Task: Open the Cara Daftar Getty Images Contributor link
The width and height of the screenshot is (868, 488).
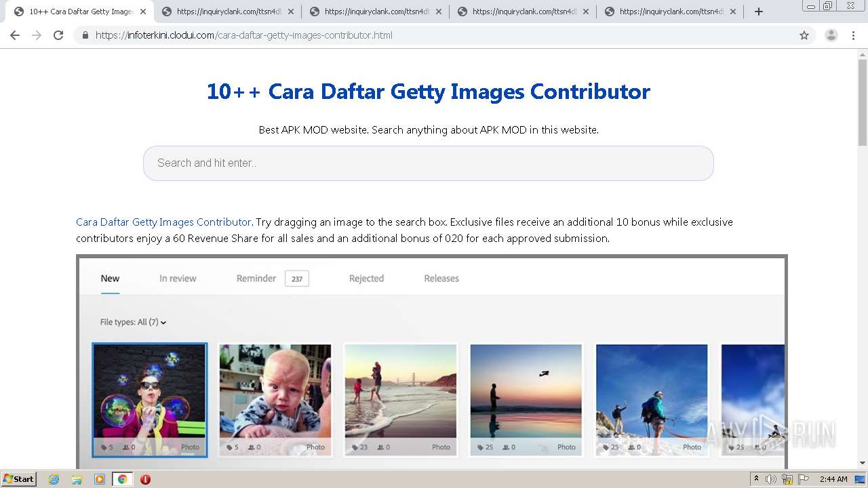Action: (x=163, y=222)
